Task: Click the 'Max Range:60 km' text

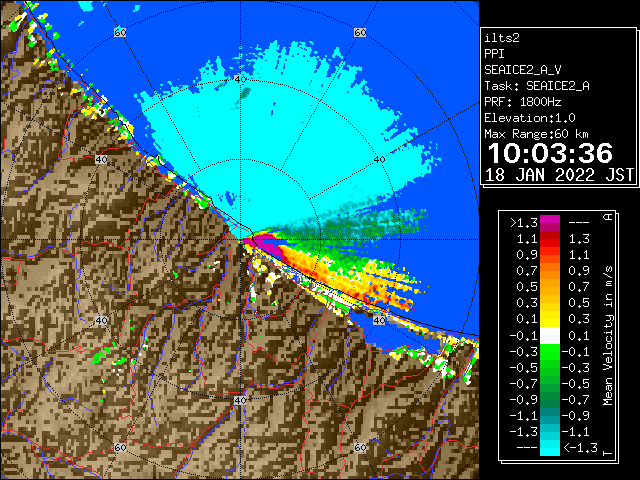Action: click(x=536, y=134)
